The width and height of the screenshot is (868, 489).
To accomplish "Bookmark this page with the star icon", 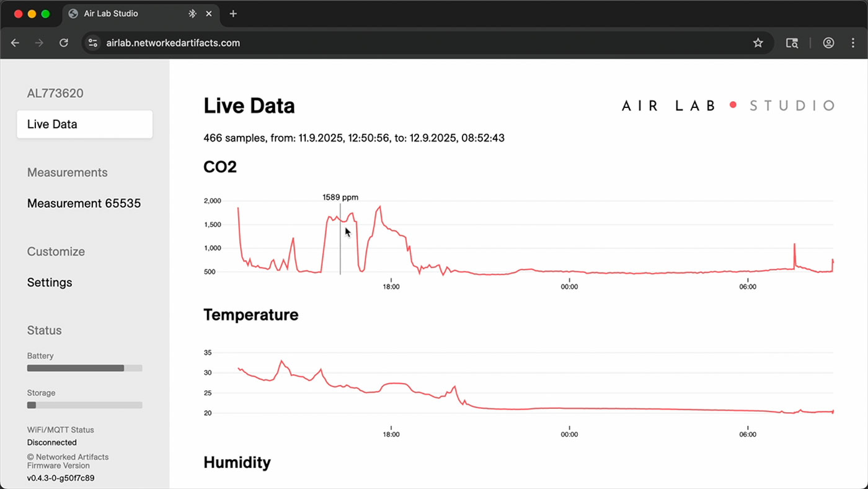I will pos(758,43).
